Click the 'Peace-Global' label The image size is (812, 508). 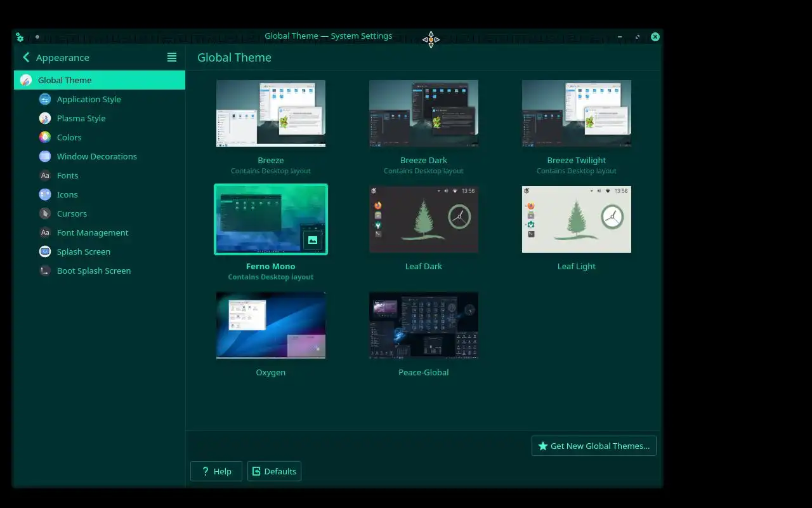point(424,372)
